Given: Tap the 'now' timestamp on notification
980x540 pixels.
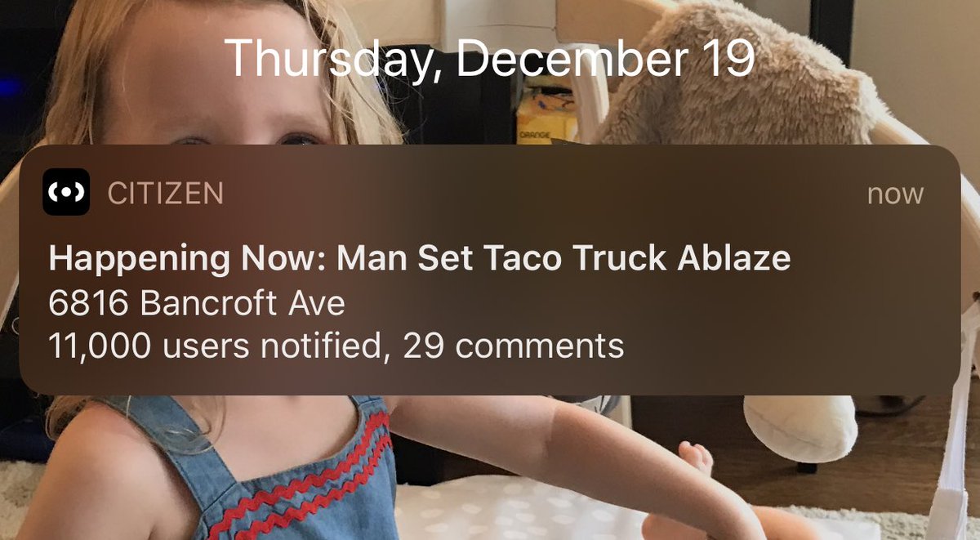Looking at the screenshot, I should tap(895, 194).
